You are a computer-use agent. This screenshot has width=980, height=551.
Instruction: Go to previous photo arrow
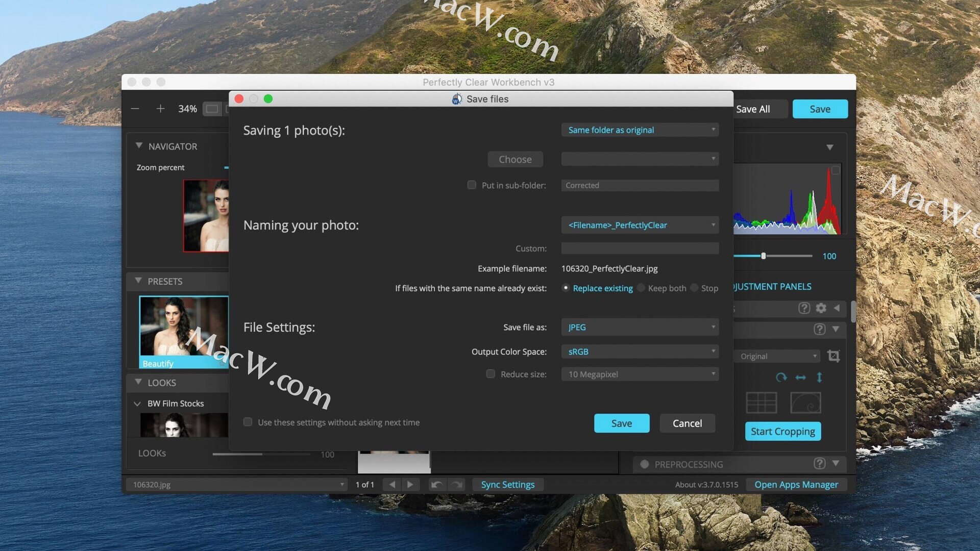coord(392,484)
